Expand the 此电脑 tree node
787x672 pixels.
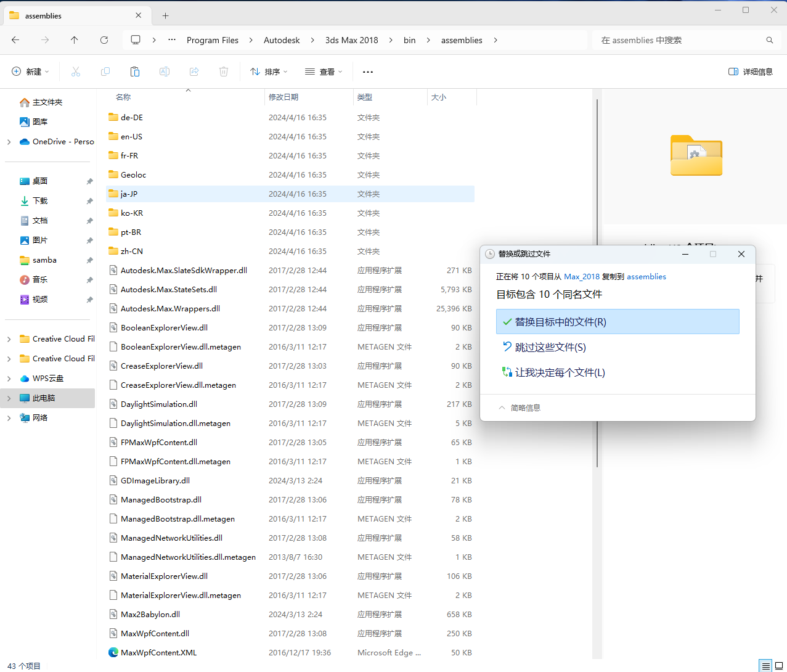[x=9, y=398]
